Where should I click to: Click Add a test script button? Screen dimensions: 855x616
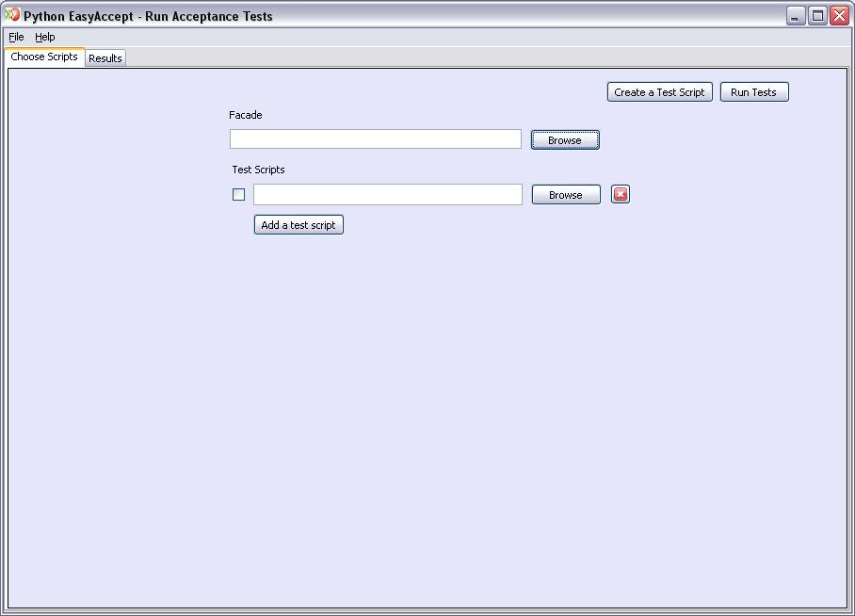click(x=298, y=225)
